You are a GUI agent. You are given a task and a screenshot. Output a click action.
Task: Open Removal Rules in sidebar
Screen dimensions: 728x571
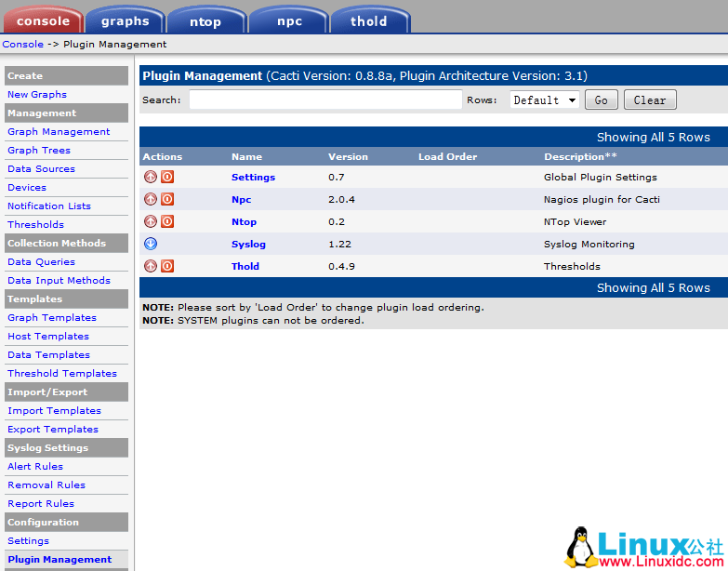(46, 485)
